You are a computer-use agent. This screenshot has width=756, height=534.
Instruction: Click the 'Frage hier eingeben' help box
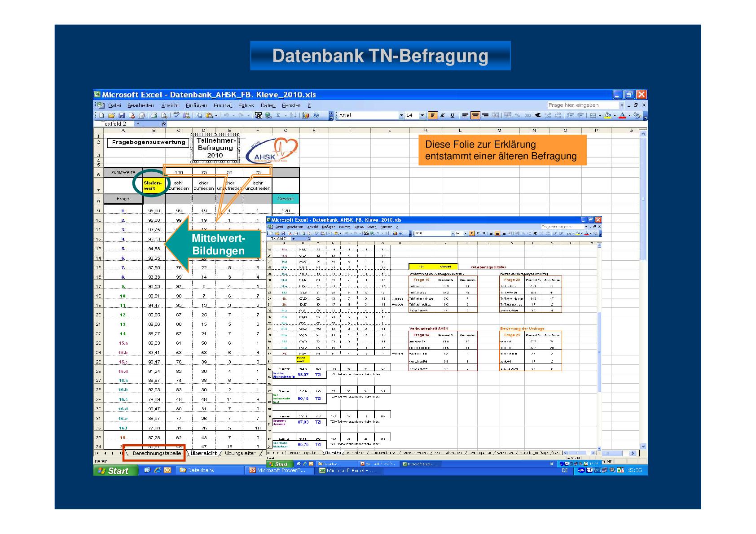tap(582, 105)
